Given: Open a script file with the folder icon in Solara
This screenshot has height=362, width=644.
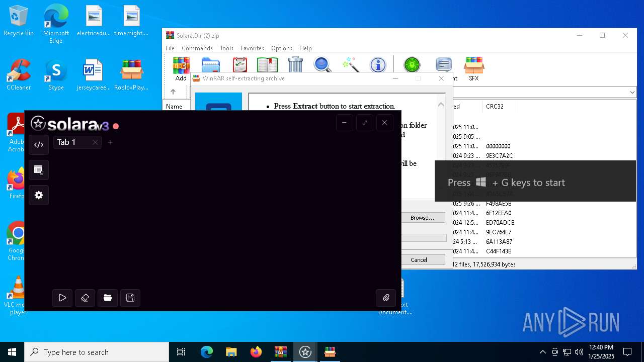Looking at the screenshot, I should pyautogui.click(x=108, y=298).
